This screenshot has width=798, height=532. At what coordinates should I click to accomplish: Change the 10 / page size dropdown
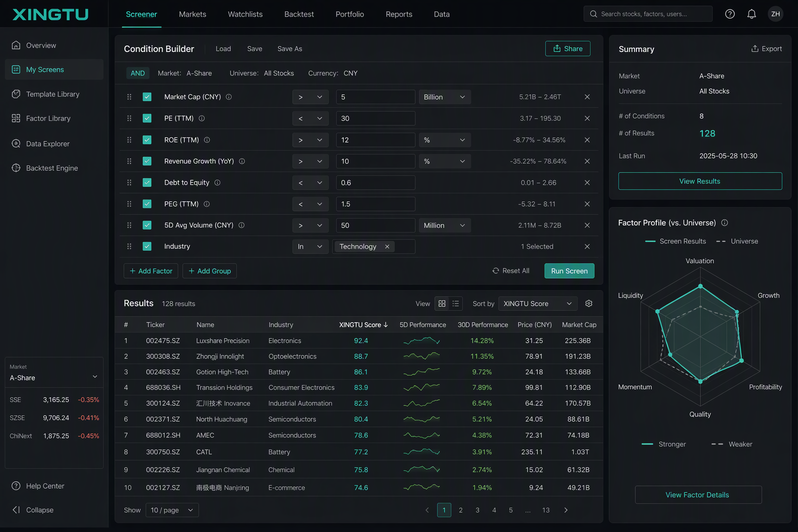(x=172, y=510)
